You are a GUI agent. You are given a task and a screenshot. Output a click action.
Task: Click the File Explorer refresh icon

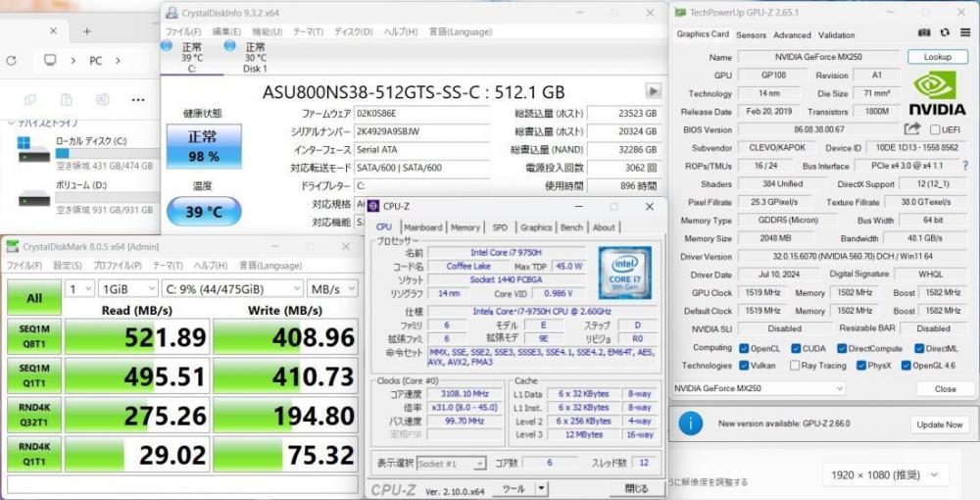11,61
